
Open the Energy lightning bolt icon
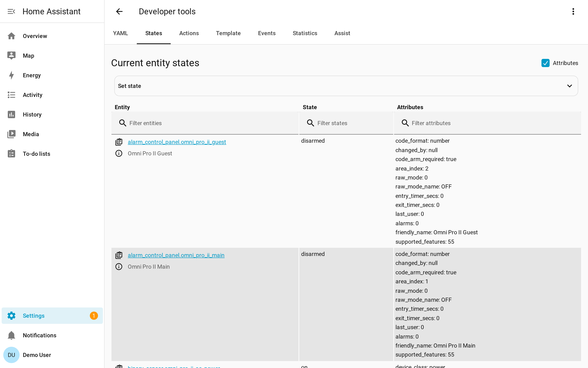[x=11, y=75]
